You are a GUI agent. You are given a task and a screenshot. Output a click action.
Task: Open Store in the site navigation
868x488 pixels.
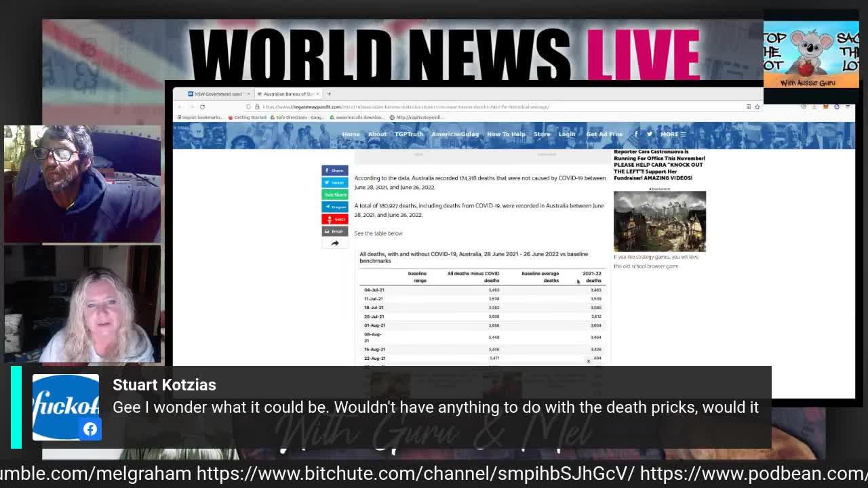[x=542, y=134]
